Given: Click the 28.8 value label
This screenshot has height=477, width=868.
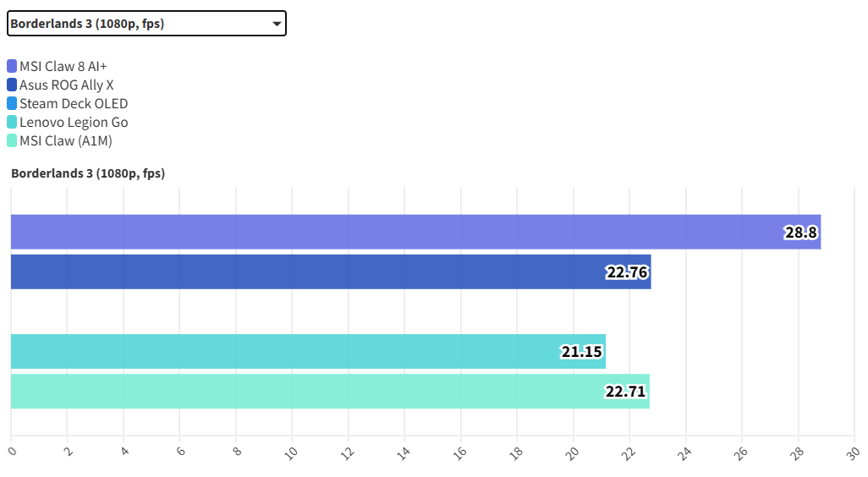Looking at the screenshot, I should click(801, 233).
